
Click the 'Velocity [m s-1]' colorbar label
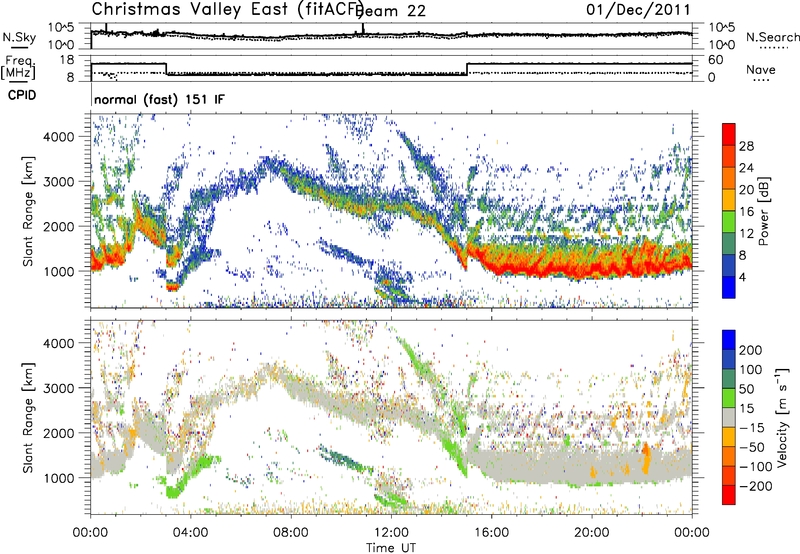pos(781,417)
